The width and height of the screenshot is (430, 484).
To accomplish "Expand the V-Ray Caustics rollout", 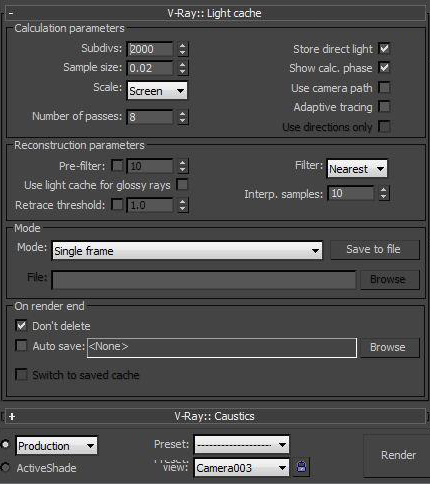I will (12, 416).
